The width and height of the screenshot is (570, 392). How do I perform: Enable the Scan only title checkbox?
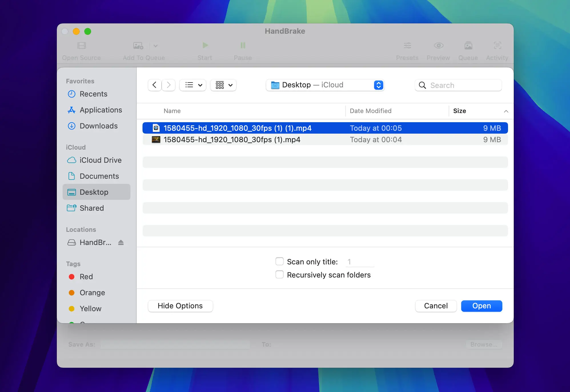280,261
